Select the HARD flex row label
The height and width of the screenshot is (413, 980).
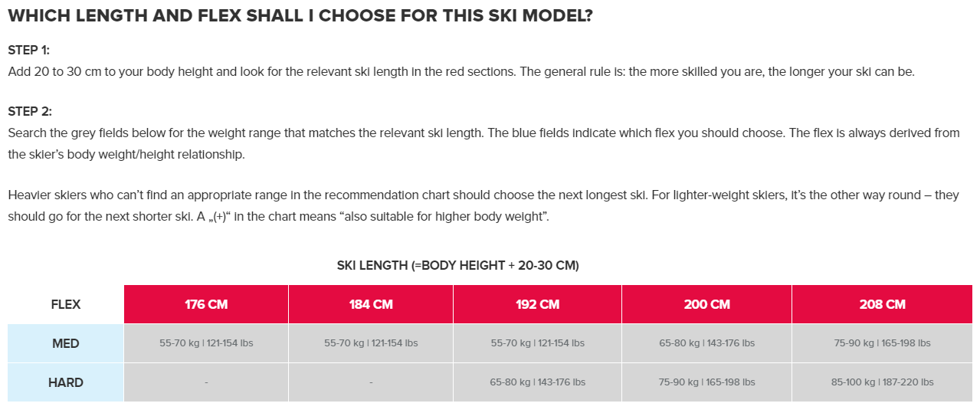tap(66, 382)
